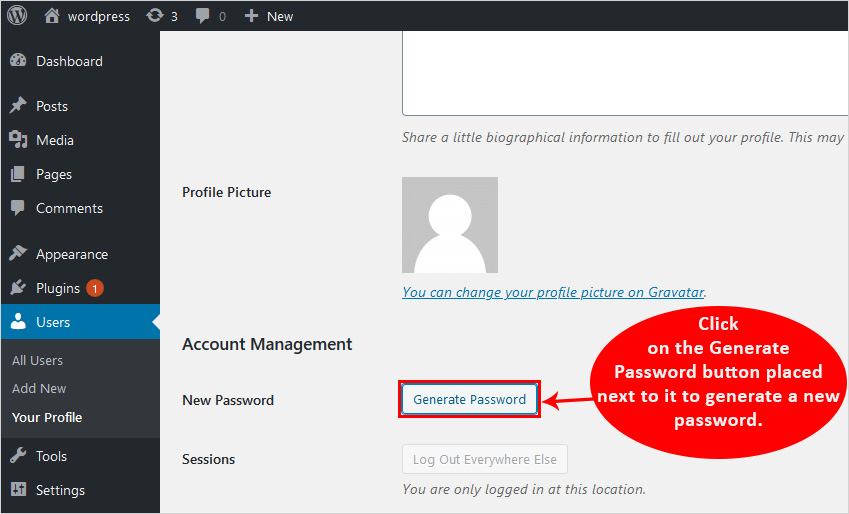The height and width of the screenshot is (514, 849).
Task: Open Comments in the sidebar menu
Action: tap(69, 208)
